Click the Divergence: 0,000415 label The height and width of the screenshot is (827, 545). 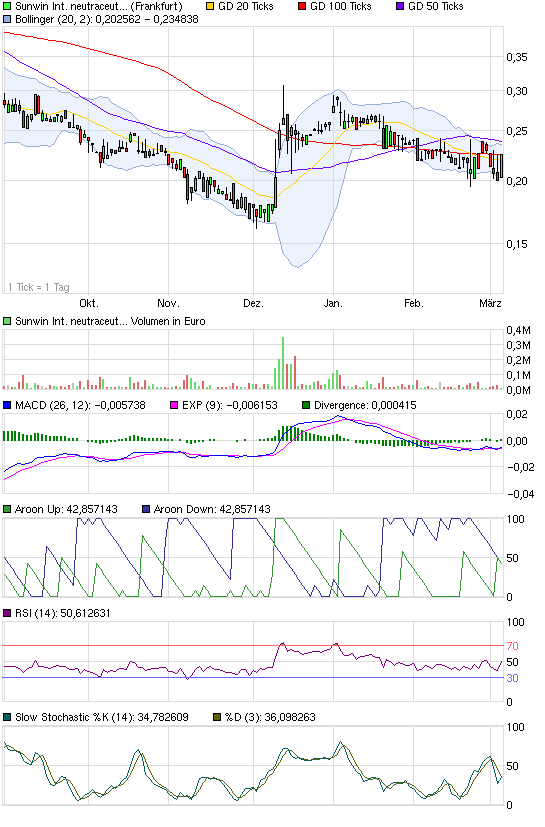tap(365, 405)
